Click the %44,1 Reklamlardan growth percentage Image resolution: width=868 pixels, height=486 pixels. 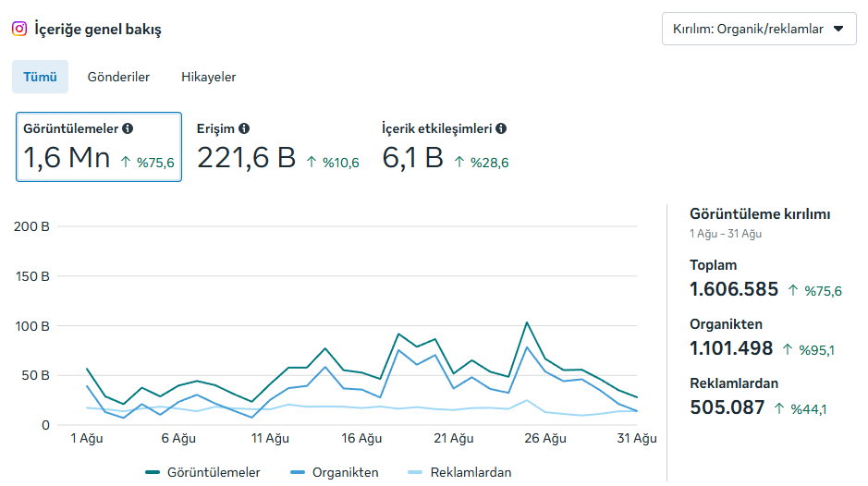click(x=809, y=409)
